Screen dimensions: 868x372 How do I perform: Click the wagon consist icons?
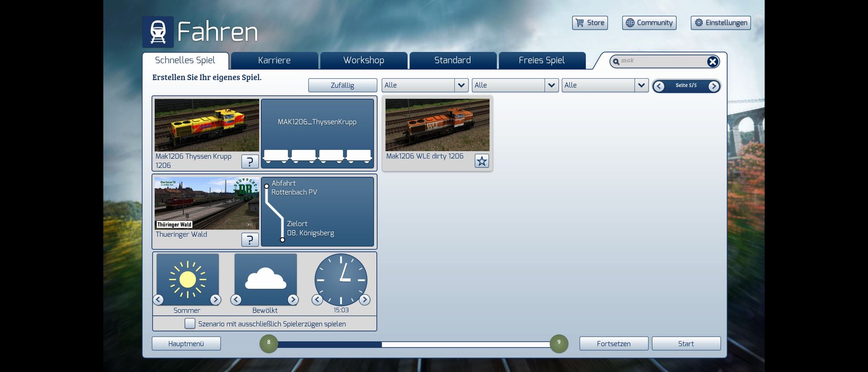(x=317, y=156)
